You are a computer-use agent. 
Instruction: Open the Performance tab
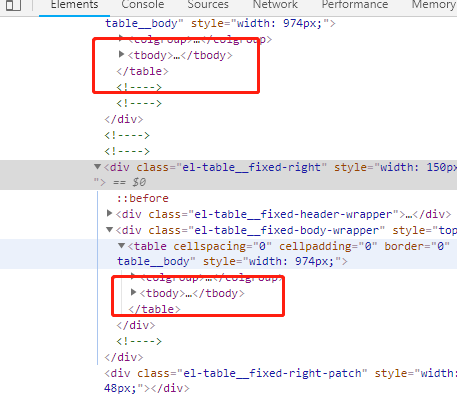point(355,5)
